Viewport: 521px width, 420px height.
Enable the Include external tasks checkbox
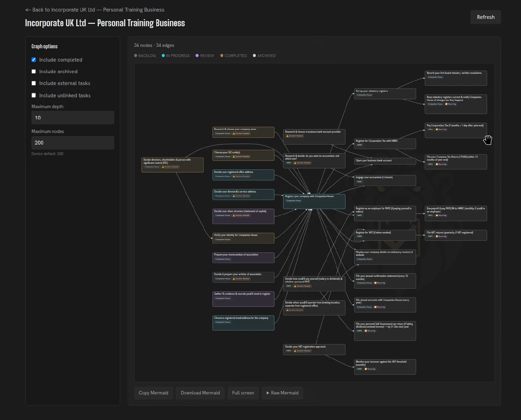pyautogui.click(x=34, y=83)
